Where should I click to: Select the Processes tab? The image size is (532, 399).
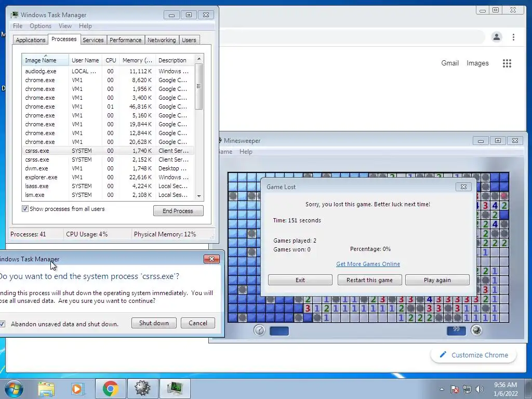click(64, 39)
